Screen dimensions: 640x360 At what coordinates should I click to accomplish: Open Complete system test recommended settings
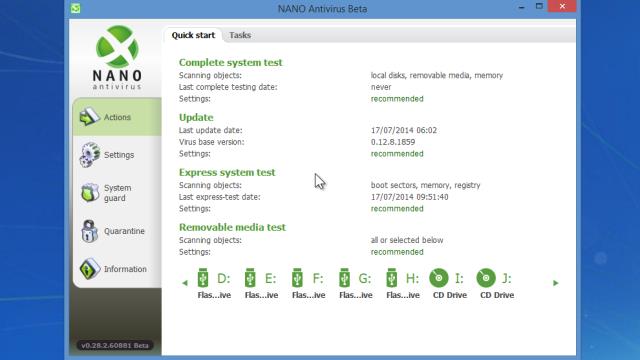(397, 99)
